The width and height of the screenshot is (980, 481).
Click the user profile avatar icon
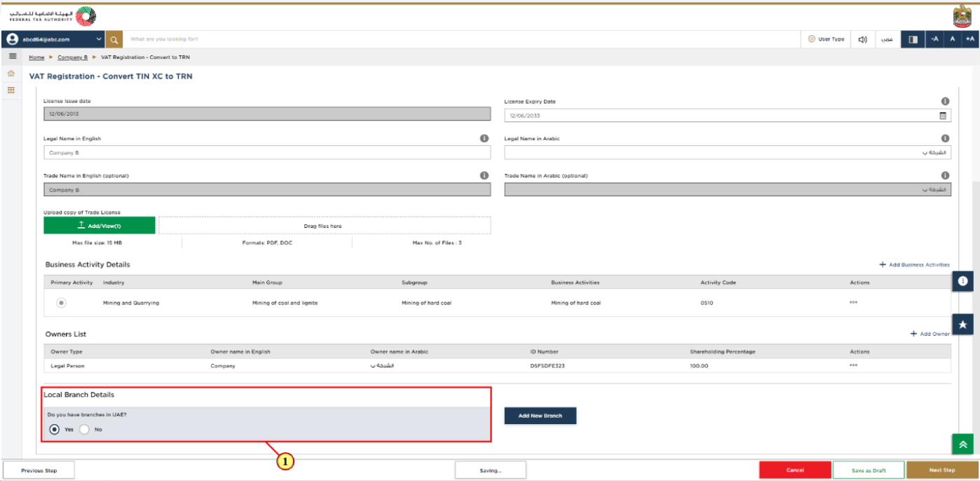click(12, 39)
